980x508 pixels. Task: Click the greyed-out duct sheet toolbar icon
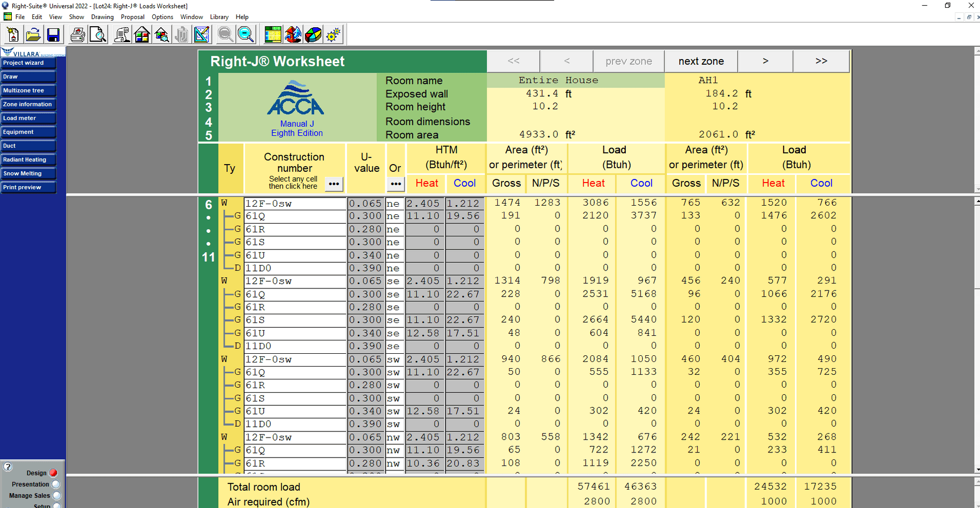click(182, 35)
